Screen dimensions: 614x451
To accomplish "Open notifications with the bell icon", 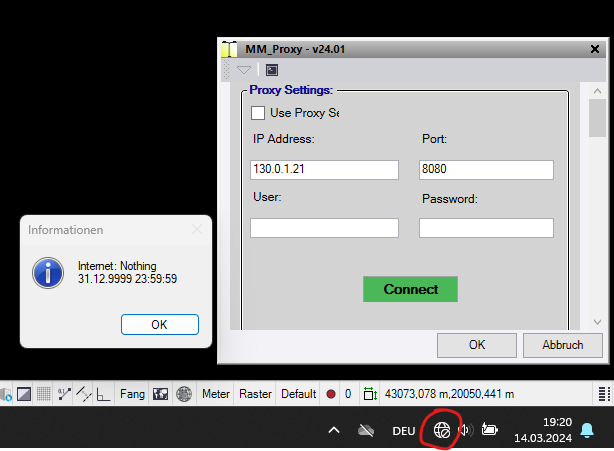I will point(587,430).
